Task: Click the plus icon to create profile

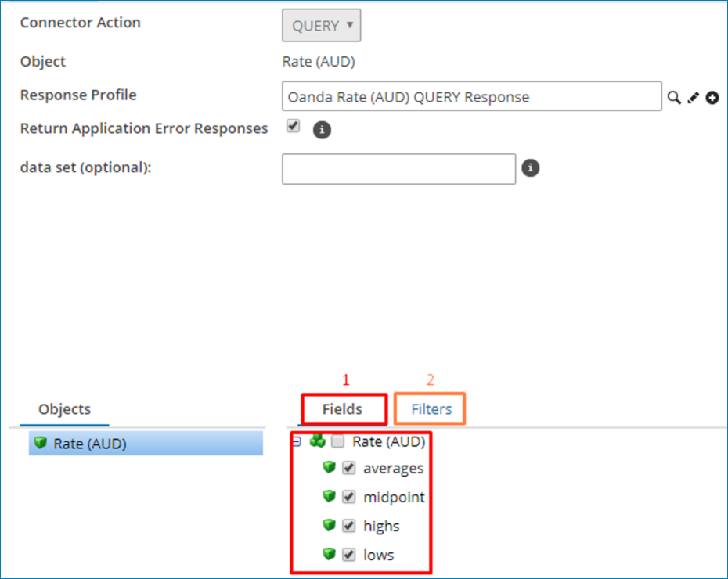Action: pos(712,98)
